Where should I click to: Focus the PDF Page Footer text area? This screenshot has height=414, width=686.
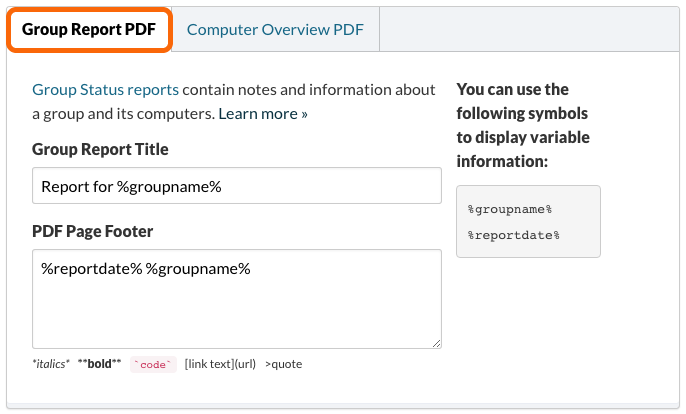coord(237,299)
